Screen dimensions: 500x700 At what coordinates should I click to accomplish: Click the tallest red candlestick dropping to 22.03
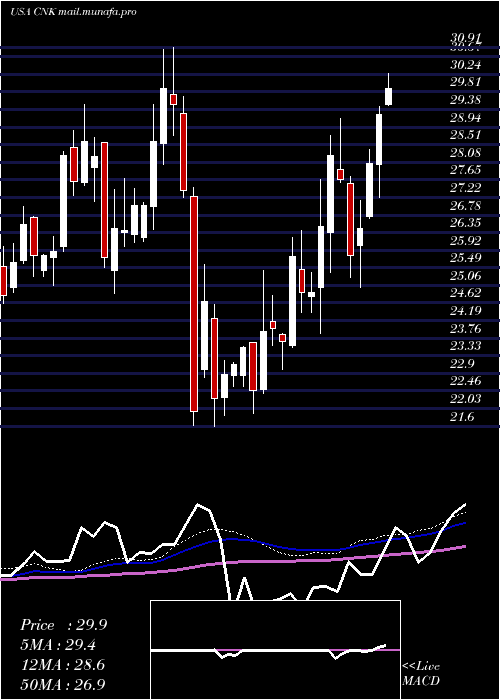[194, 304]
